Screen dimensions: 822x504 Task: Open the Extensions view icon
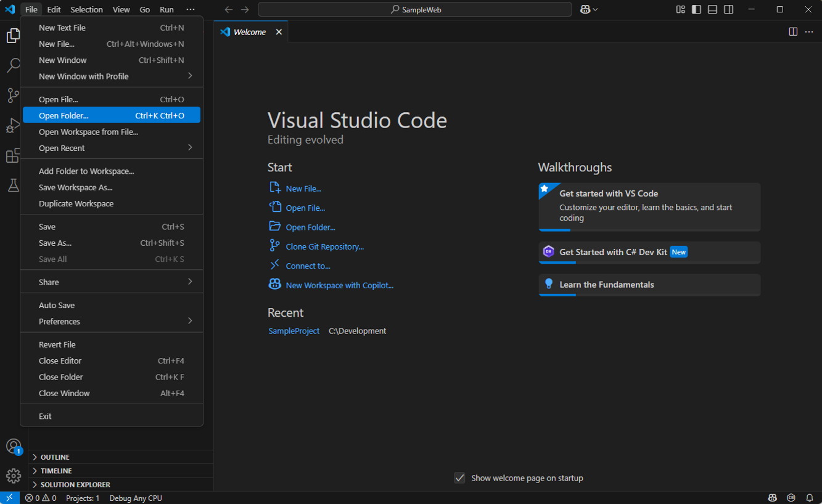tap(13, 155)
